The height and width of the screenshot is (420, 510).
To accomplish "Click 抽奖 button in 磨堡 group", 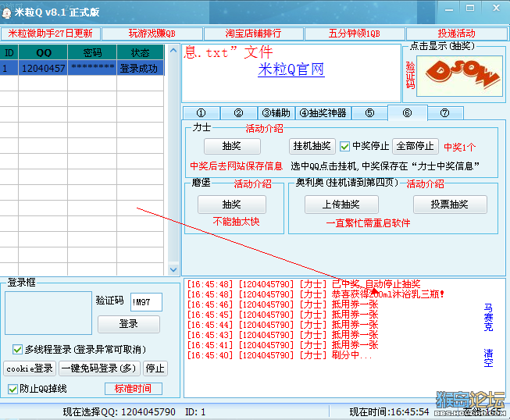I will (x=232, y=205).
